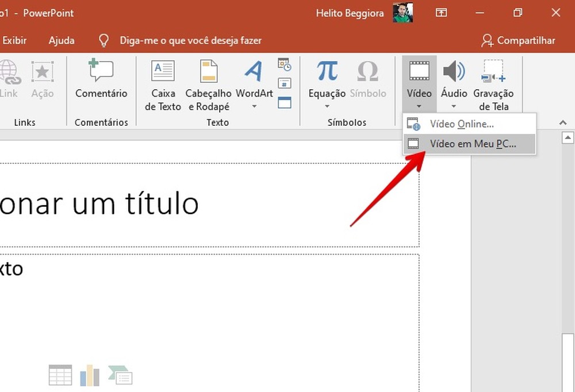This screenshot has width=575, height=392.
Task: Select Vídeo Online from the menu
Action: (x=463, y=124)
